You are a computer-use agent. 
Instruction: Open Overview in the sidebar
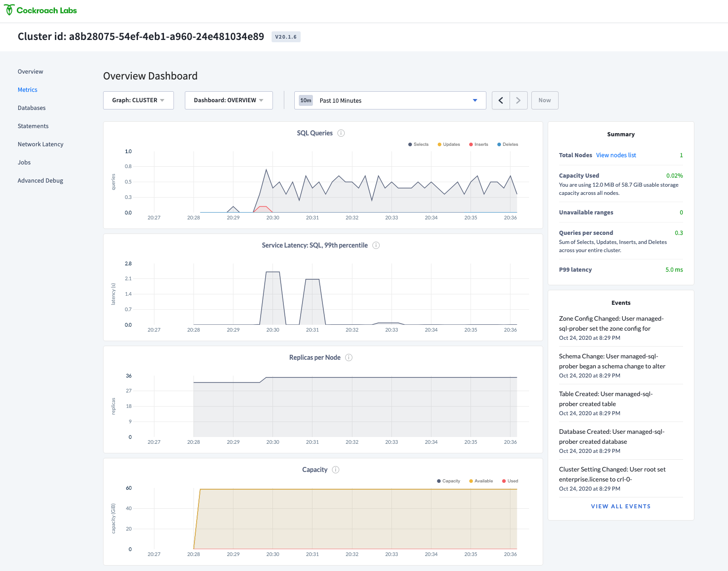[x=30, y=71]
